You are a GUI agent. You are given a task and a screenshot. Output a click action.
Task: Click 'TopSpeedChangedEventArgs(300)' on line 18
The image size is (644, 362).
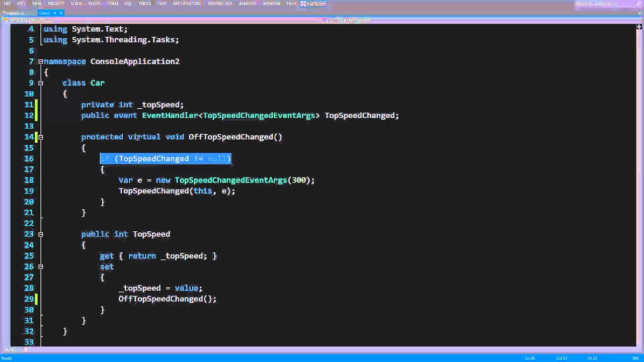[x=242, y=180]
